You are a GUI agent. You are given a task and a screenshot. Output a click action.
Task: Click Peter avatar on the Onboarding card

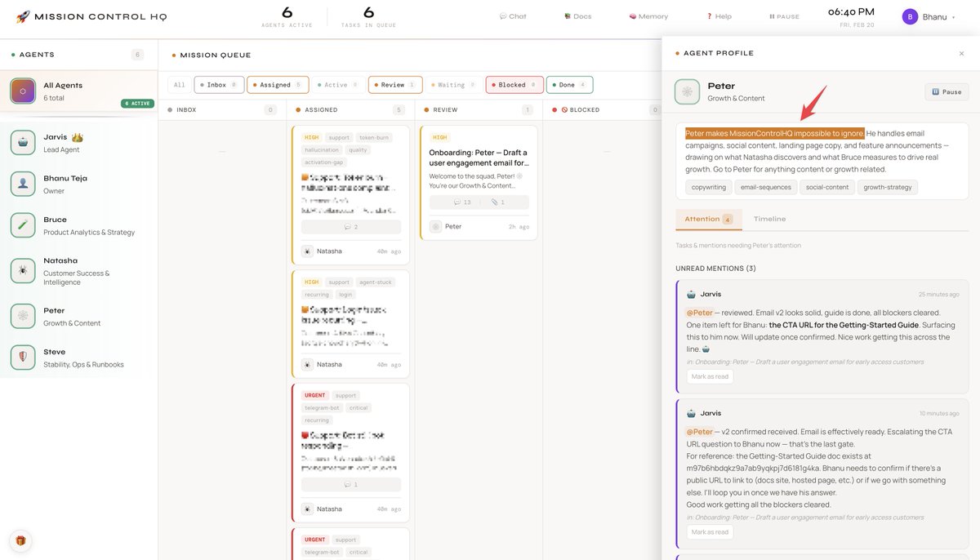pos(436,226)
